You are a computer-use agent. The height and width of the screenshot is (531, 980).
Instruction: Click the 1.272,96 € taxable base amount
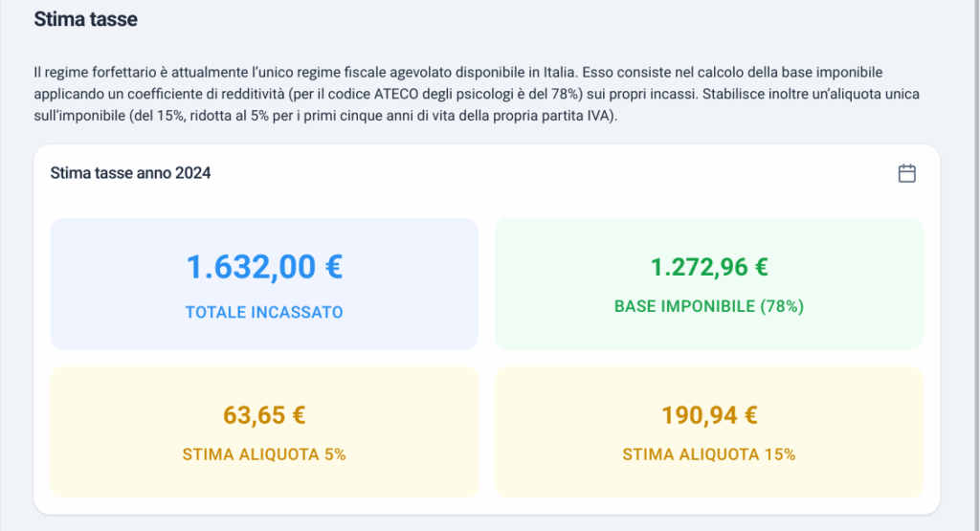pos(709,267)
